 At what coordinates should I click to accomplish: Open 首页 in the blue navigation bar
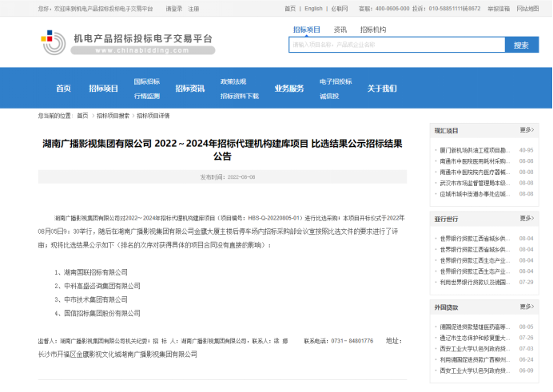[x=63, y=89]
